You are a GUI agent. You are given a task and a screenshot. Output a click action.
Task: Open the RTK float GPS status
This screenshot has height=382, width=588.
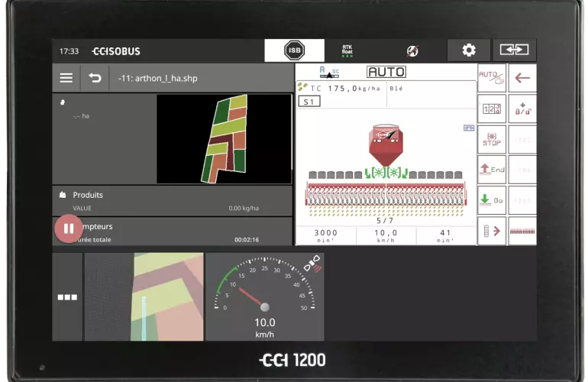pyautogui.click(x=347, y=51)
